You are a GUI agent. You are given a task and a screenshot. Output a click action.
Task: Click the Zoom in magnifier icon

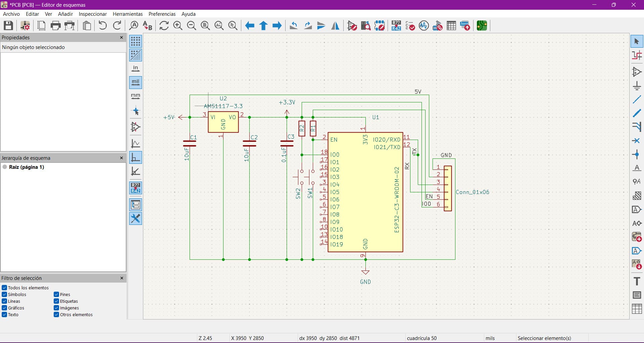point(178,26)
